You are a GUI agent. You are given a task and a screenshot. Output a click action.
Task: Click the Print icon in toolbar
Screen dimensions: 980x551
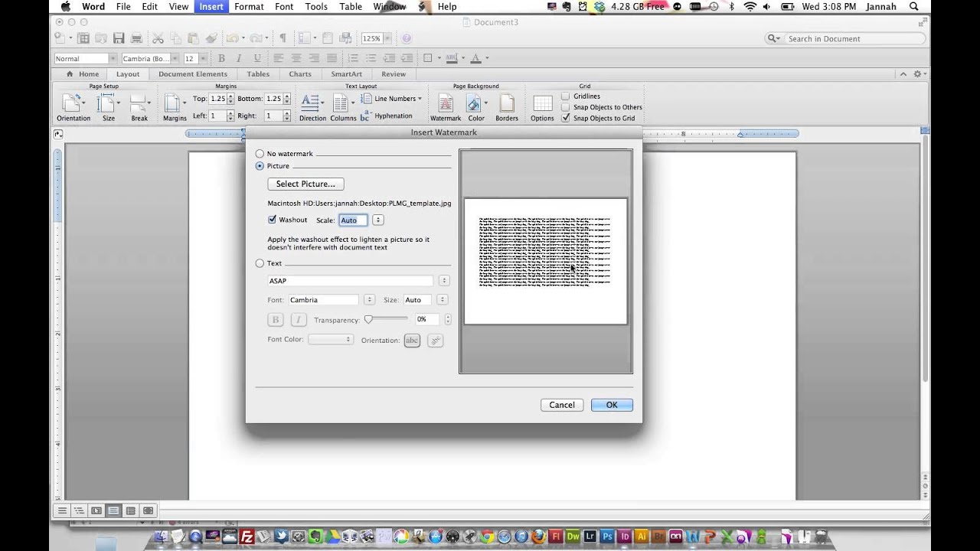(136, 38)
